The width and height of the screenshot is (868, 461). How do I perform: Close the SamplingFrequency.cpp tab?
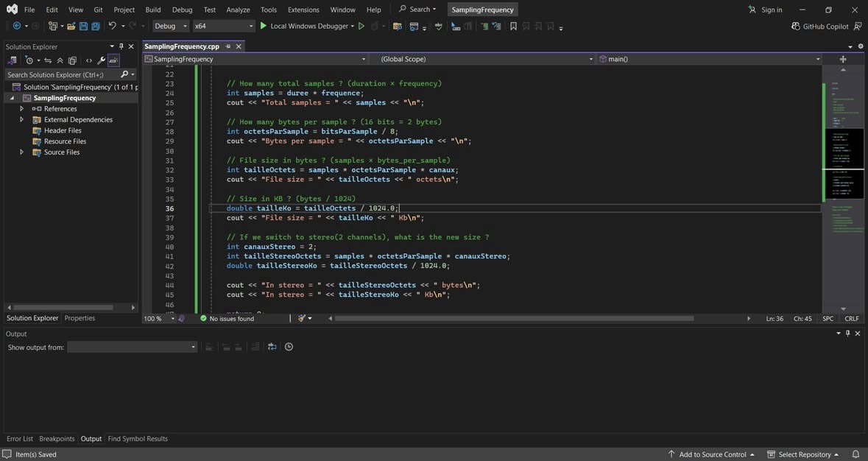point(239,46)
